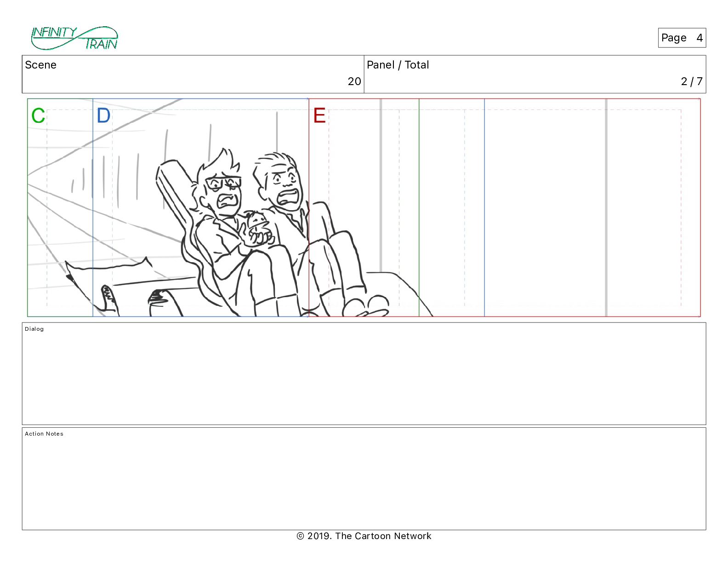Select the Page 4 box
The width and height of the screenshot is (728, 563).
682,38
